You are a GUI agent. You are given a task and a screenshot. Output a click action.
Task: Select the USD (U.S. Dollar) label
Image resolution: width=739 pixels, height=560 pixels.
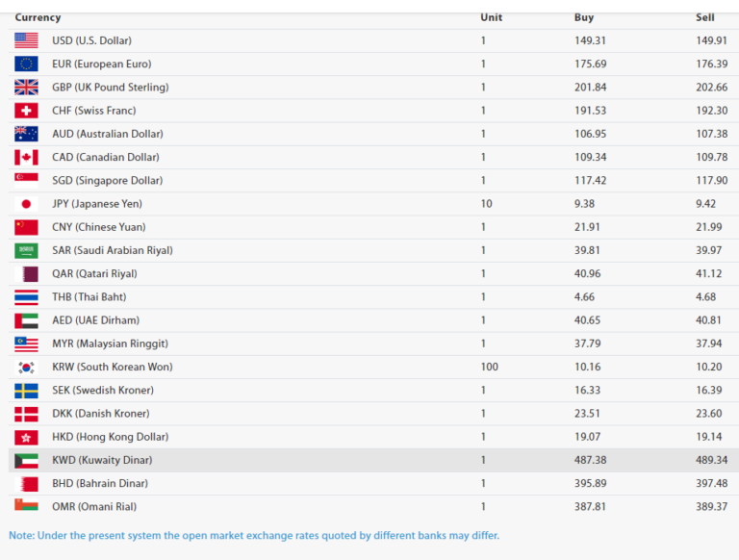point(91,40)
